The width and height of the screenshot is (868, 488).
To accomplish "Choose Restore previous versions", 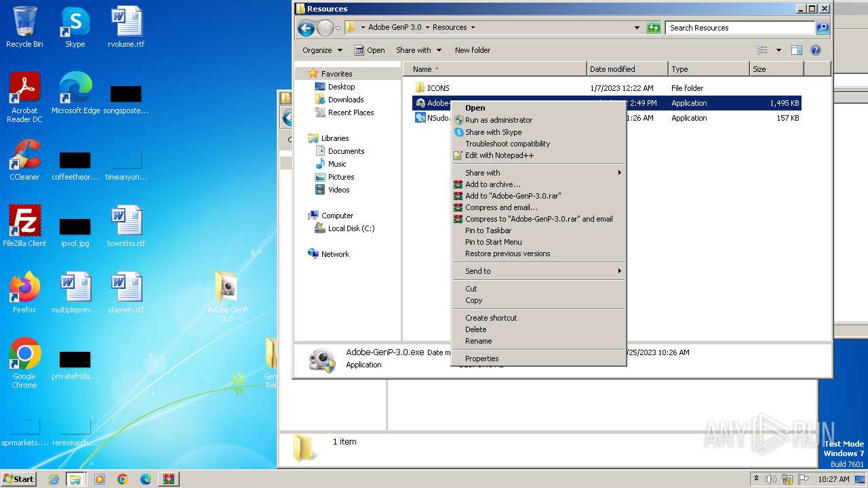I will tap(538, 253).
